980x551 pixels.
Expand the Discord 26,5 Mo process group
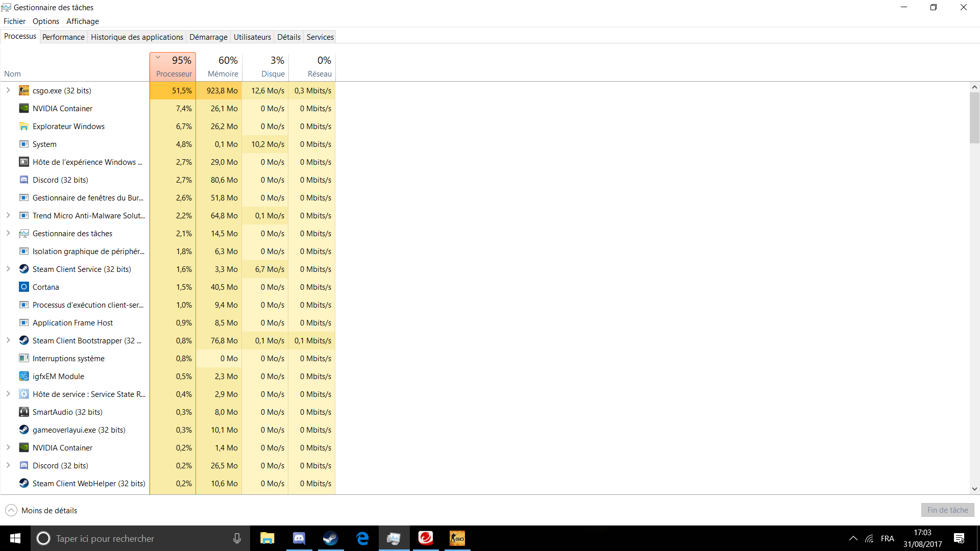[x=8, y=465]
